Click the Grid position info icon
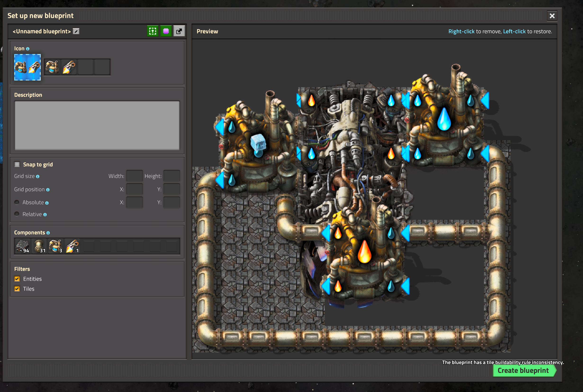Image resolution: width=583 pixels, height=392 pixels. pos(48,190)
